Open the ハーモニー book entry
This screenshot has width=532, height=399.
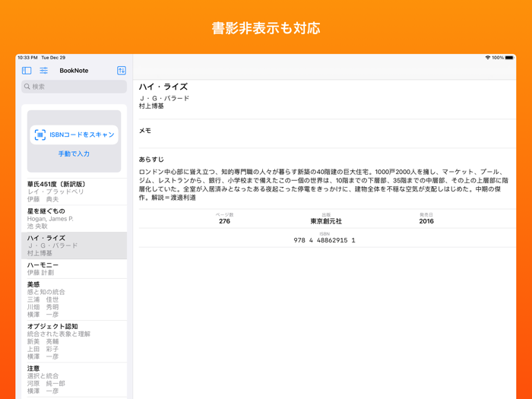pyautogui.click(x=74, y=268)
